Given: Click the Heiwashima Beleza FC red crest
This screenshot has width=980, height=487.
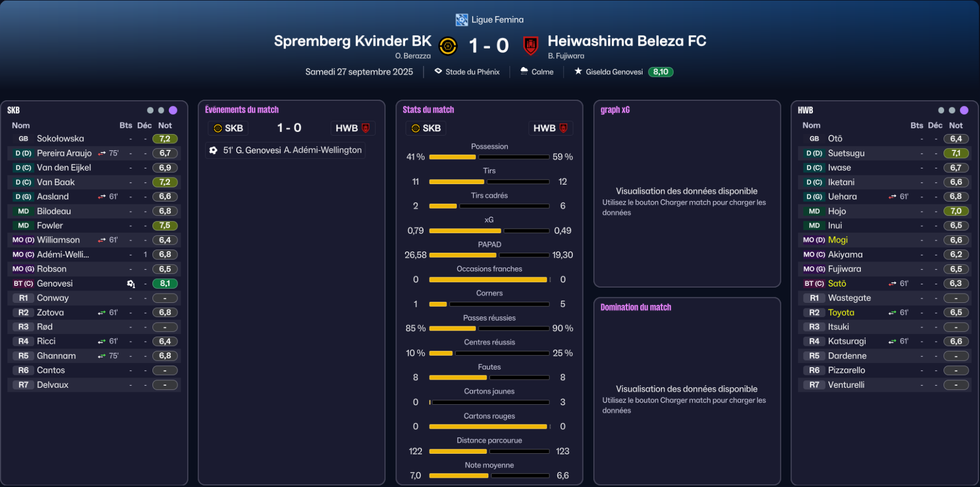Looking at the screenshot, I should coord(530,46).
